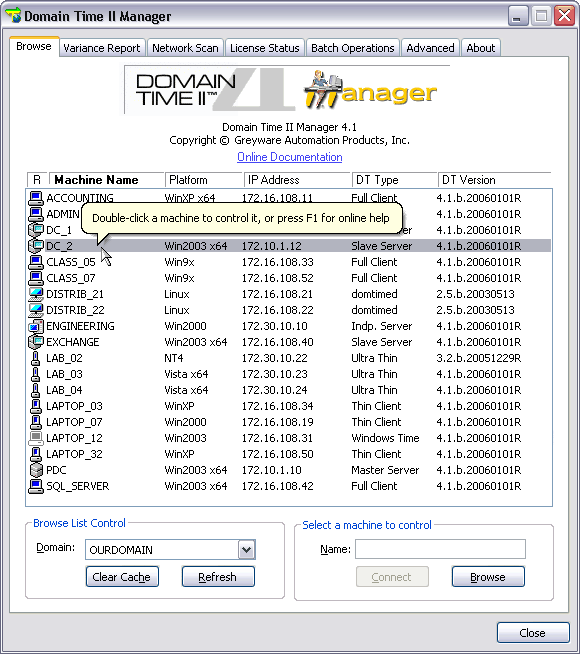
Task: Click the Master Server type cell
Action: (x=385, y=470)
